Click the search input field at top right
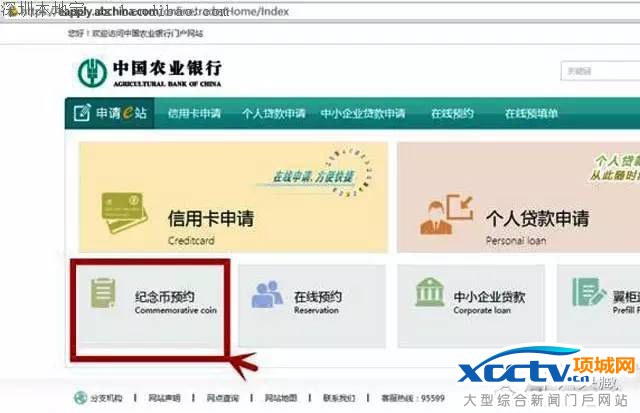Screen dimensions: 640x413 pyautogui.click(x=598, y=72)
